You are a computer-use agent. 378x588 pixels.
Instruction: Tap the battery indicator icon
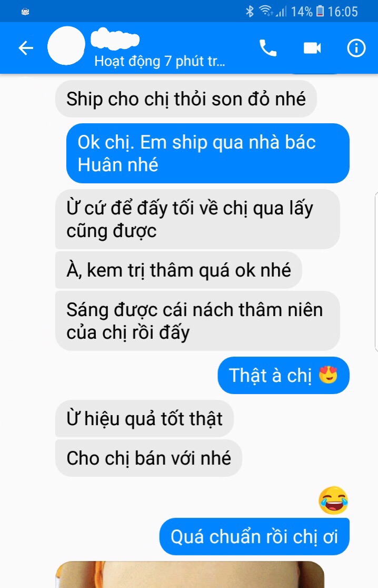320,11
